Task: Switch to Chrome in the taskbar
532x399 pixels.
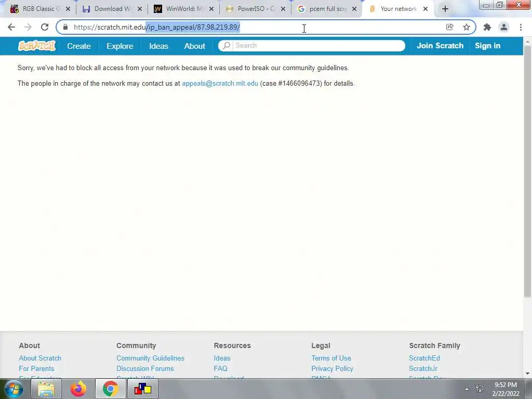Action: pos(110,389)
